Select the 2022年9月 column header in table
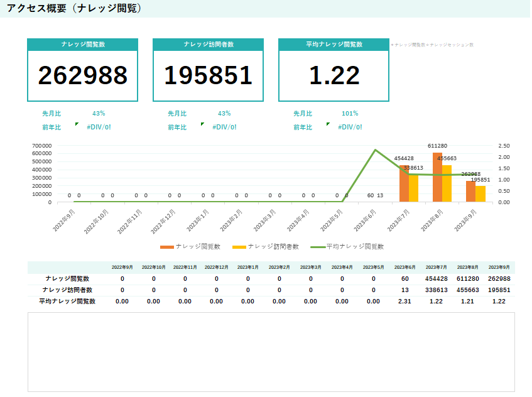 [x=122, y=268]
